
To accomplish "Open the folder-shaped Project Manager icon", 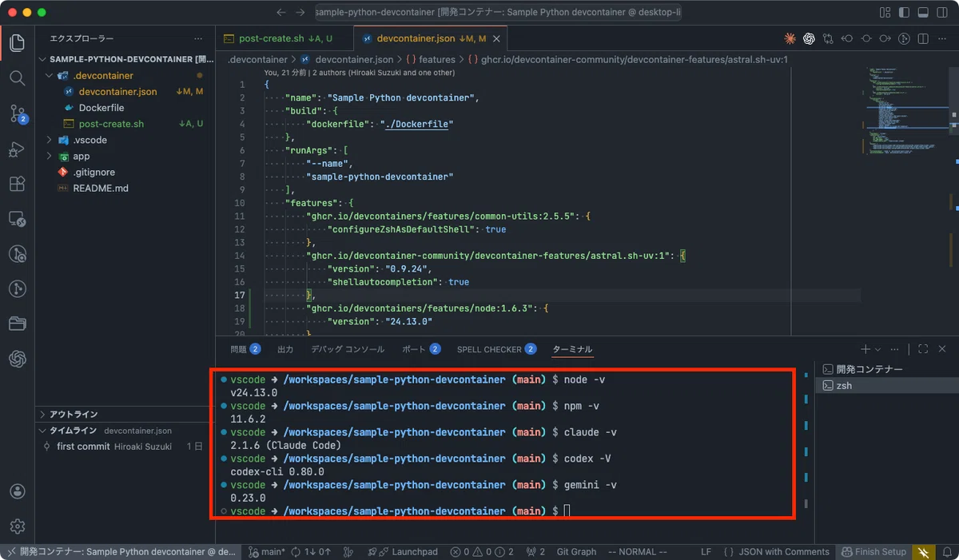I will tap(17, 324).
